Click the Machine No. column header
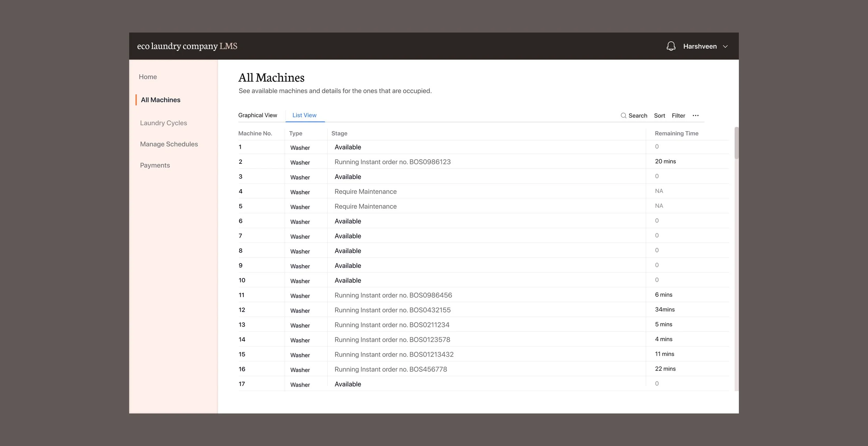The width and height of the screenshot is (868, 446). [255, 133]
